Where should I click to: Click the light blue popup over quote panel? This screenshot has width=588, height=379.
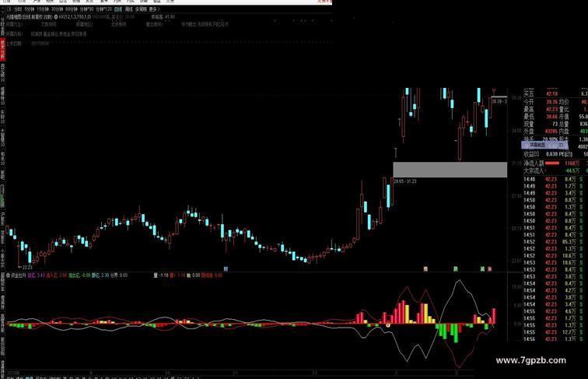click(544, 145)
